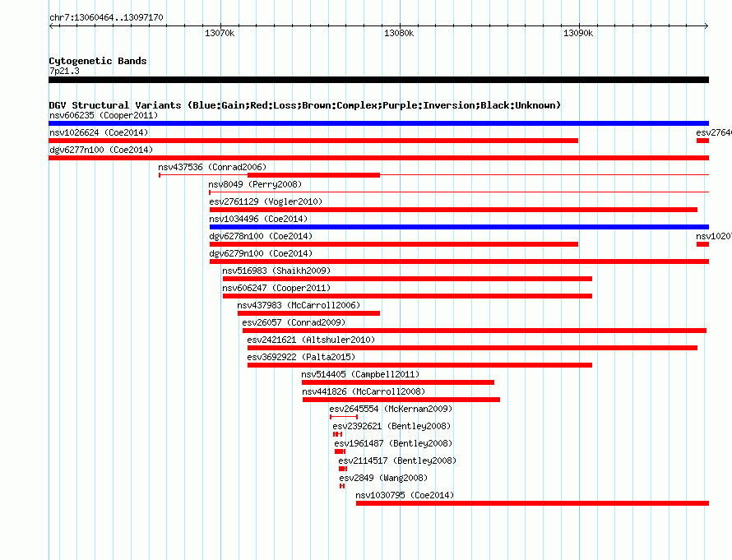
Task: Select the blue gain bar for nsv1034496
Action: pyautogui.click(x=460, y=227)
